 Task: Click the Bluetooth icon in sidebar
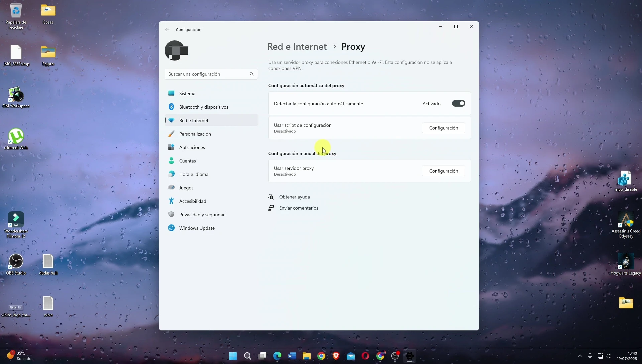tap(171, 107)
